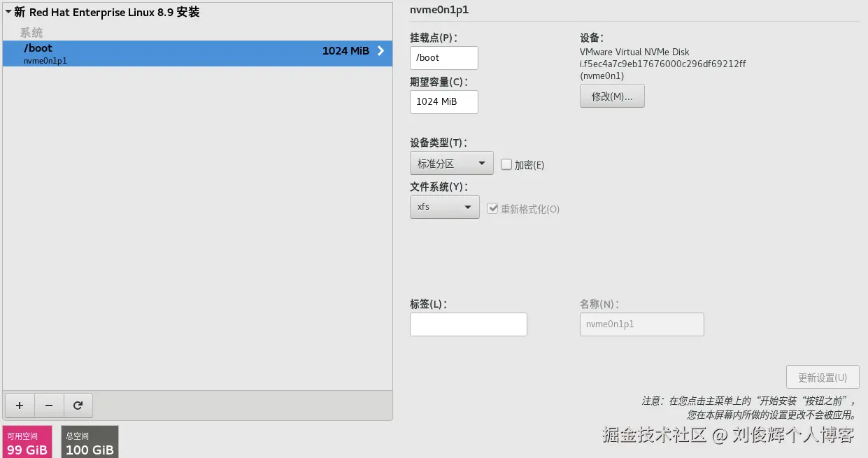Collapse the new Red Hat Enterprise Linux 8.9 installation tree
The image size is (868, 458).
pyautogui.click(x=8, y=13)
